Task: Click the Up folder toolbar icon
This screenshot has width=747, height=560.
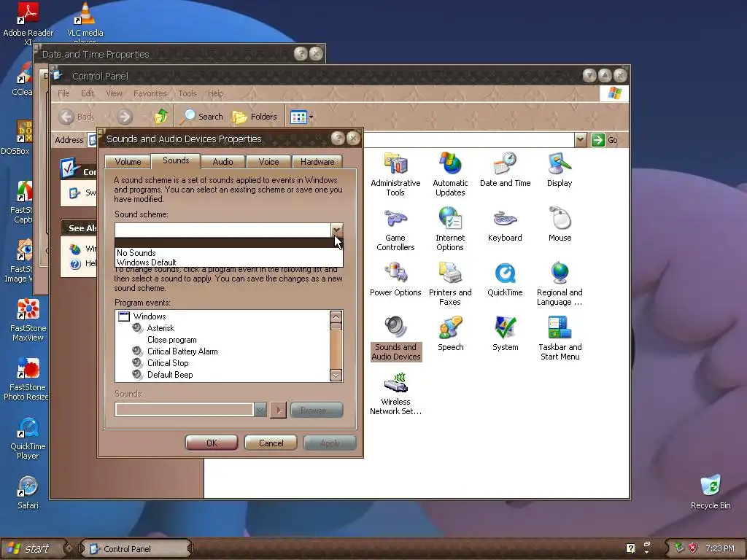Action: 161,116
